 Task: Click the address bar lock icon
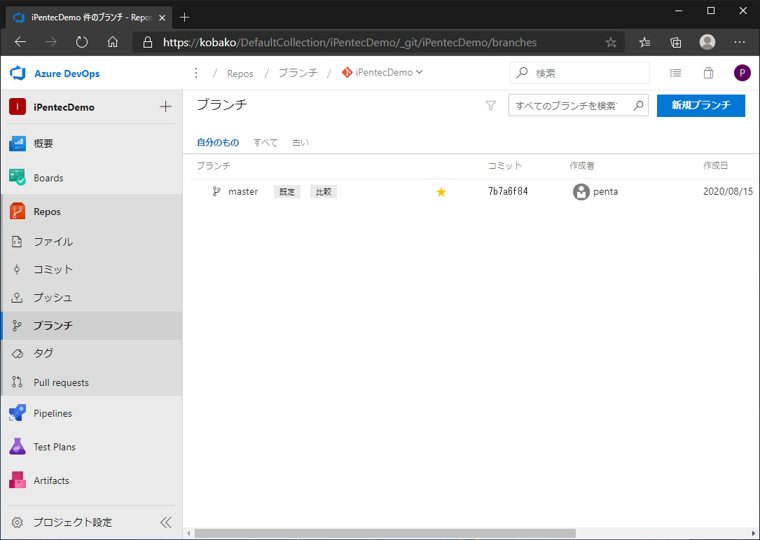147,43
